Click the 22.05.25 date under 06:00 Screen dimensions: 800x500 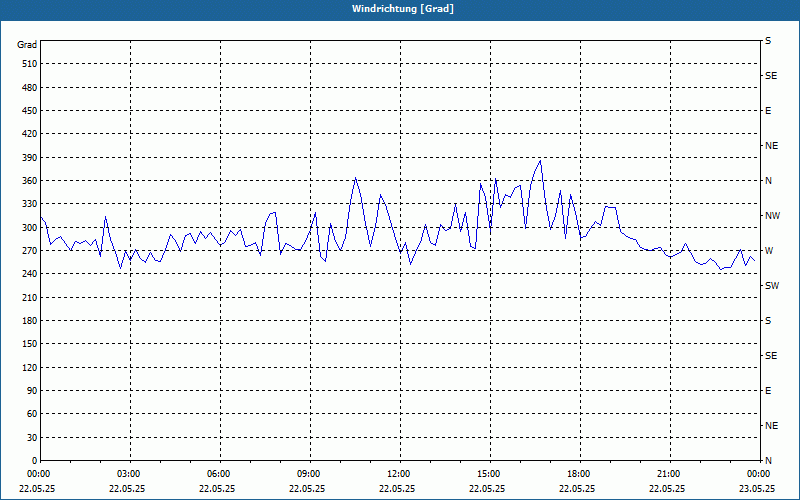pos(217,488)
